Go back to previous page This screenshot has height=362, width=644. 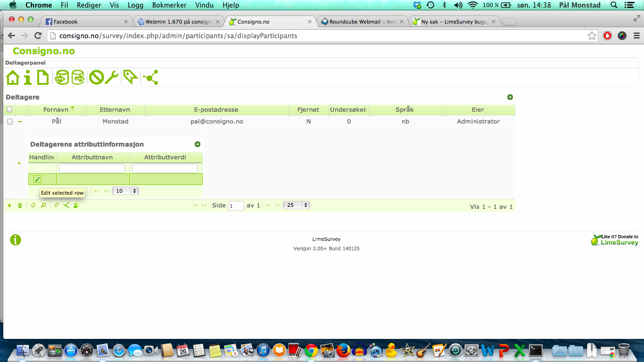(x=12, y=36)
